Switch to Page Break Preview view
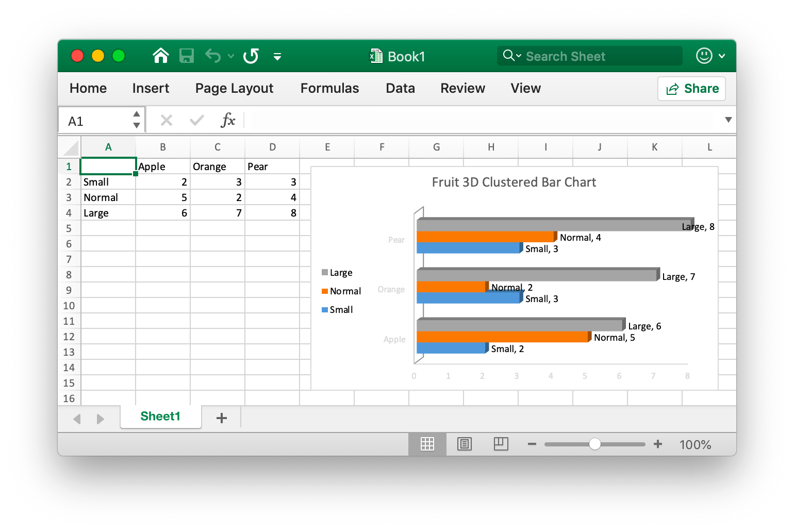This screenshot has height=532, width=794. [x=501, y=444]
